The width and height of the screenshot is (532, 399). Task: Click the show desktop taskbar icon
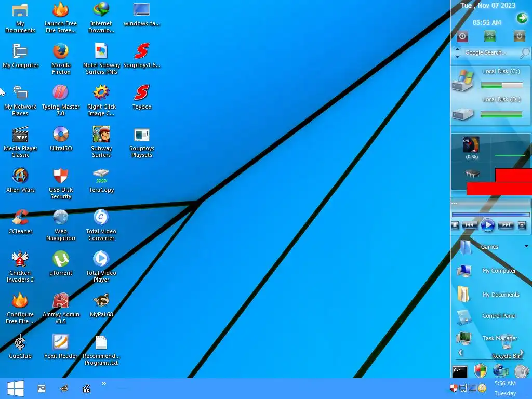click(42, 389)
